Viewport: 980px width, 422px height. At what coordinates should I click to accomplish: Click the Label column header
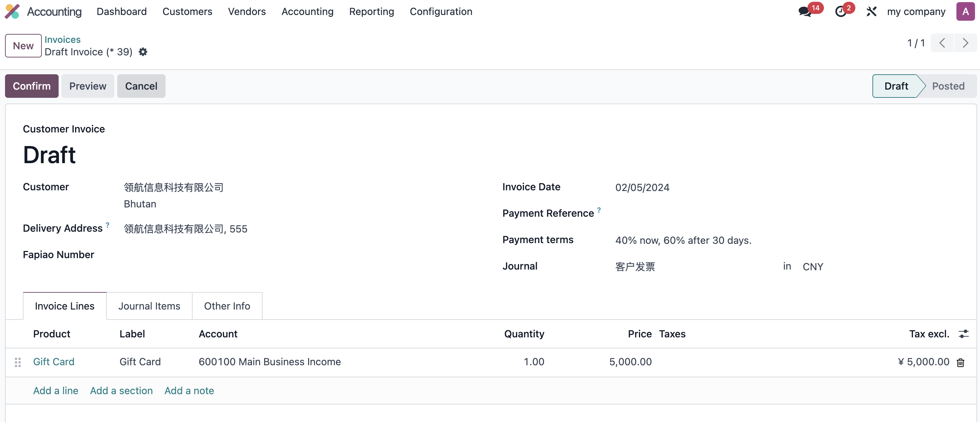pos(132,334)
